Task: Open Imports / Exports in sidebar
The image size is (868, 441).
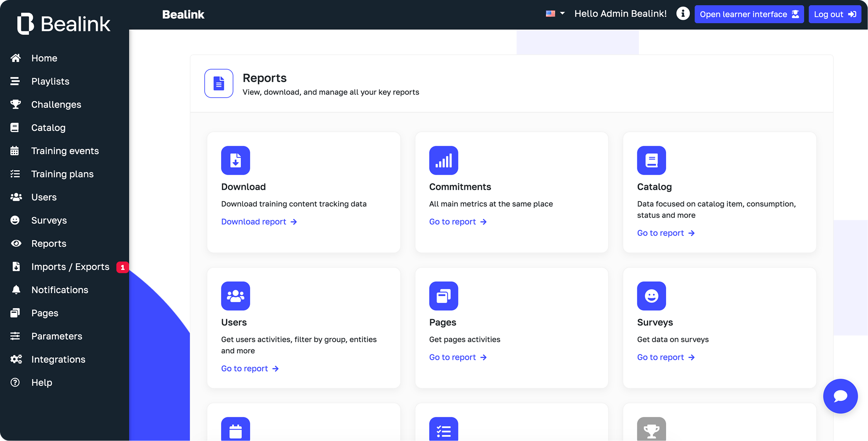Action: click(70, 267)
